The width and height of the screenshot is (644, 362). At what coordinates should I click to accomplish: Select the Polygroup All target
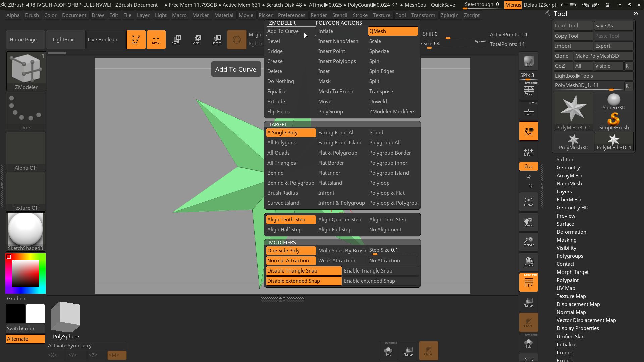click(393, 143)
